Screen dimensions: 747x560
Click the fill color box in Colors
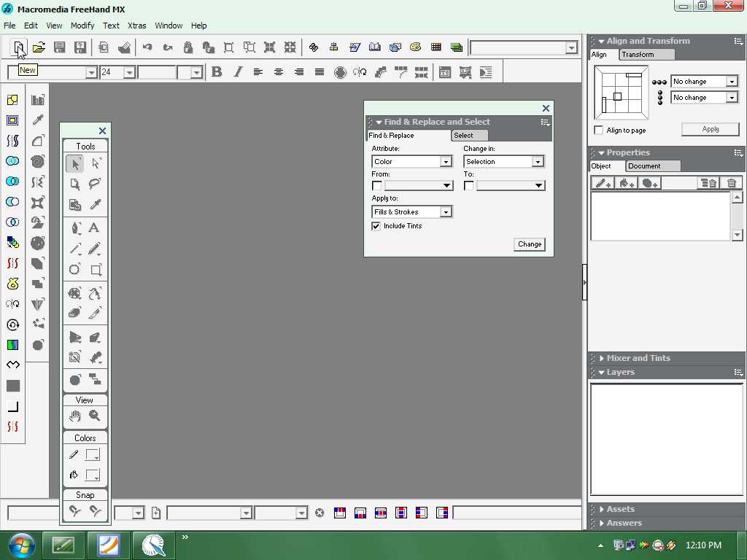93,475
